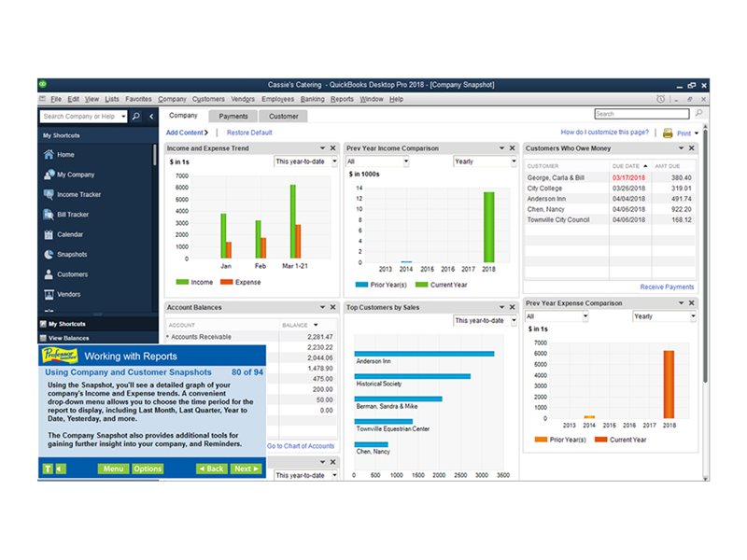
Task: Open the Customers Who Owe Money panel menu arrow
Action: [x=679, y=148]
